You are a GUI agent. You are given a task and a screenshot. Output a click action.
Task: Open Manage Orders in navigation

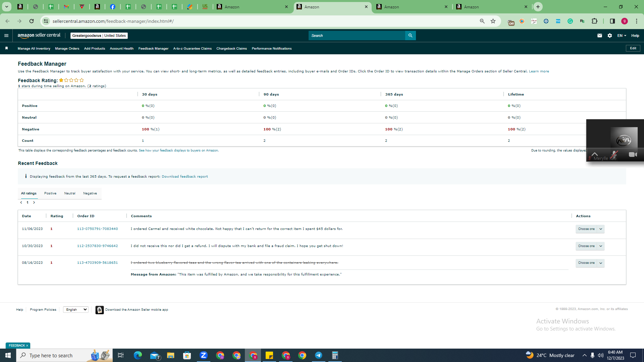tap(67, 49)
